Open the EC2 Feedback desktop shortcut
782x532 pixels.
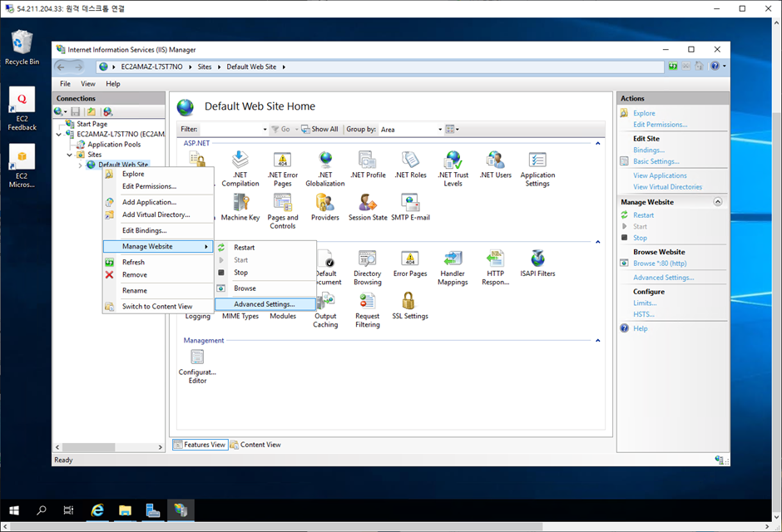point(22,109)
